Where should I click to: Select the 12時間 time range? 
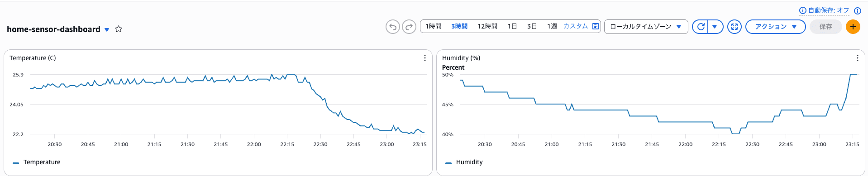click(487, 26)
